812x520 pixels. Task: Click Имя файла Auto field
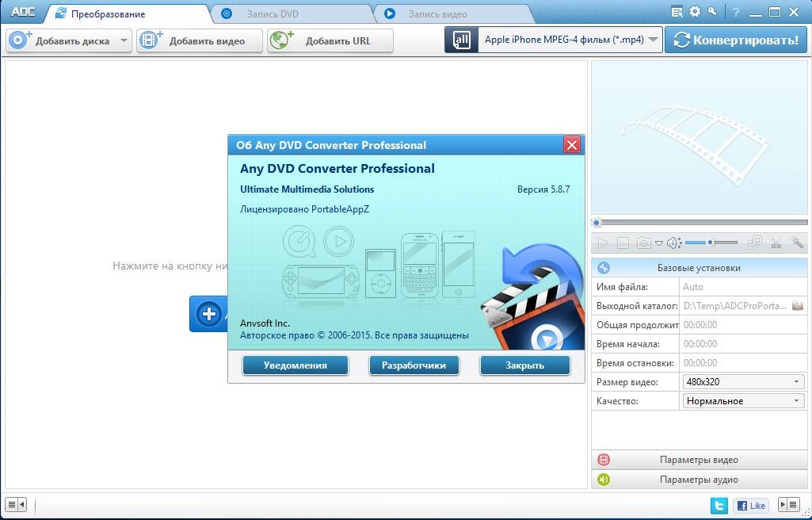[742, 286]
